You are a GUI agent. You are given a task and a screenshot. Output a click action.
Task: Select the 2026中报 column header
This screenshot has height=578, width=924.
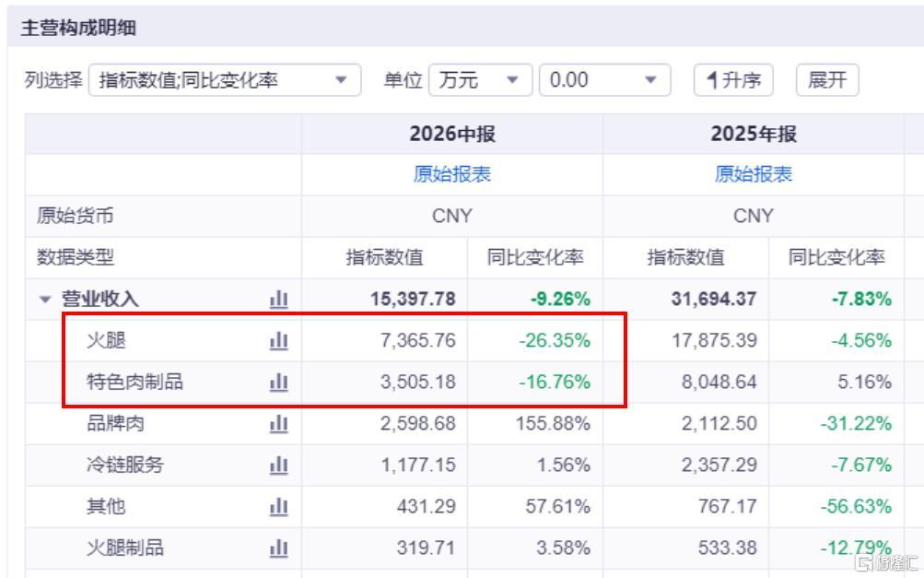coord(452,134)
